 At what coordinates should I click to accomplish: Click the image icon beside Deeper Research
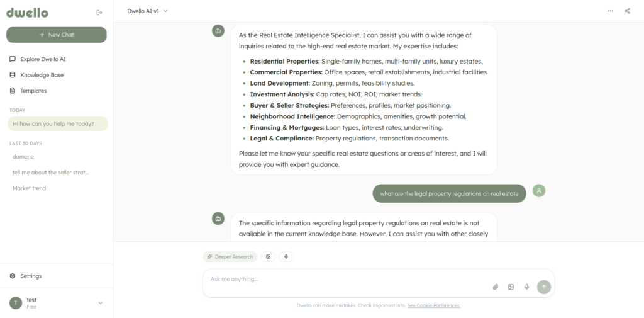pos(268,257)
